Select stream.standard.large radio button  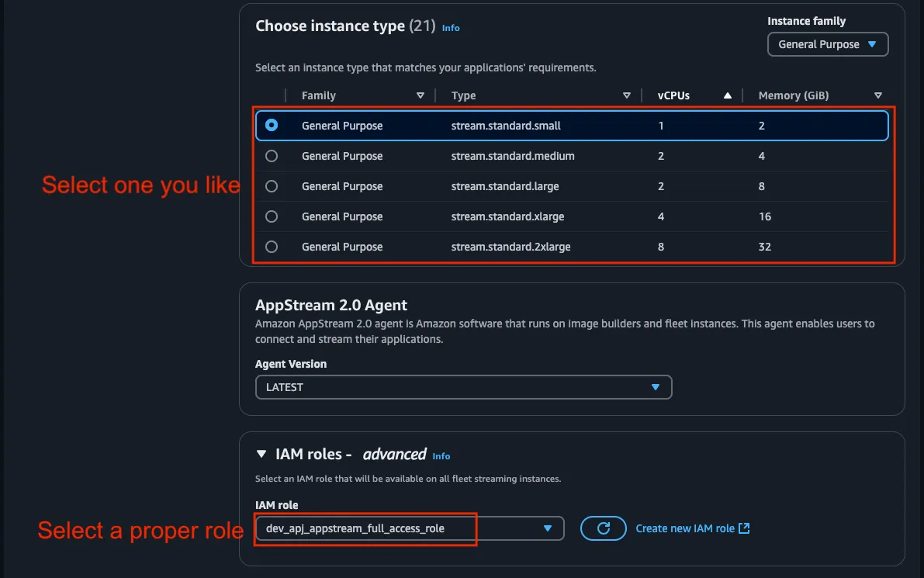(272, 186)
